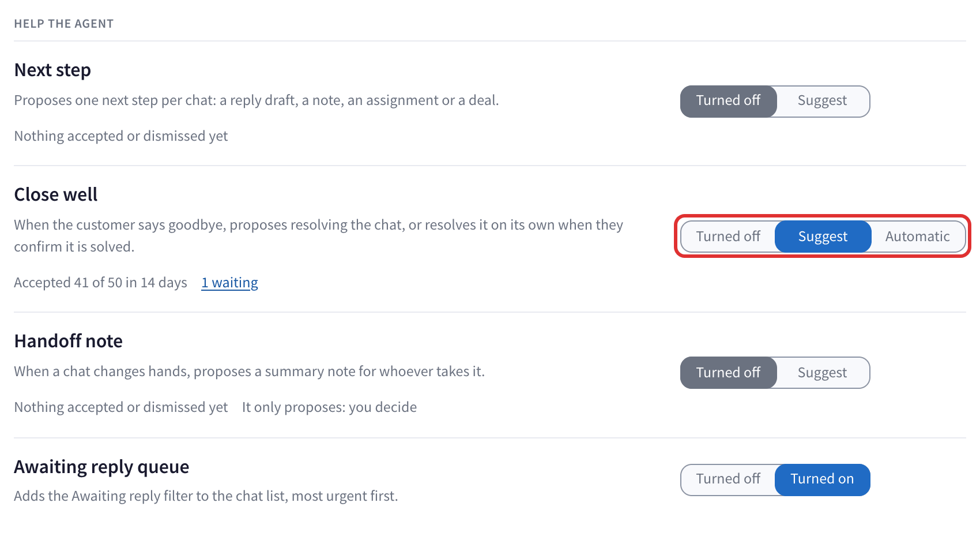The height and width of the screenshot is (540, 980).
Task: Open the 1 waiting link
Action: [229, 283]
